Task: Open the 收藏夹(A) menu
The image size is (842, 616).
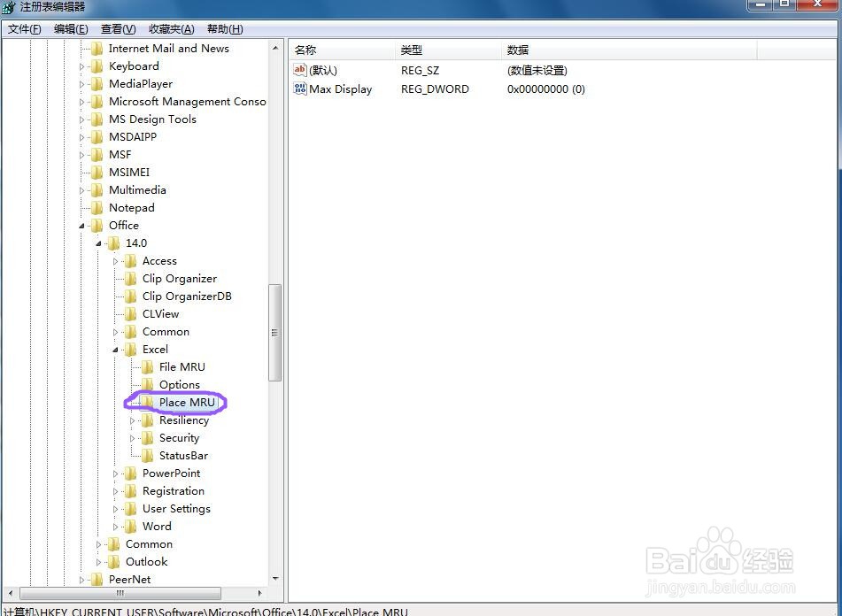Action: tap(171, 29)
